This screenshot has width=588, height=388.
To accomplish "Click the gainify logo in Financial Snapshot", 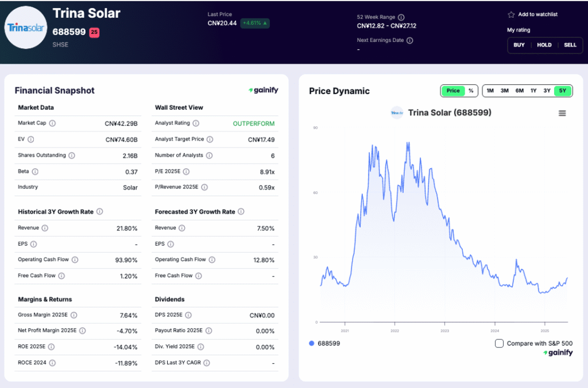I will pos(264,90).
